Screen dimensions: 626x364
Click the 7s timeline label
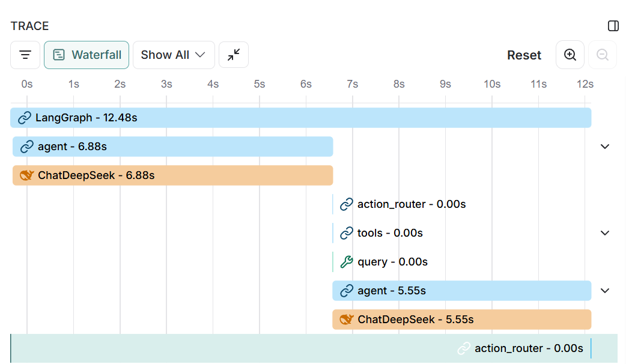point(353,84)
